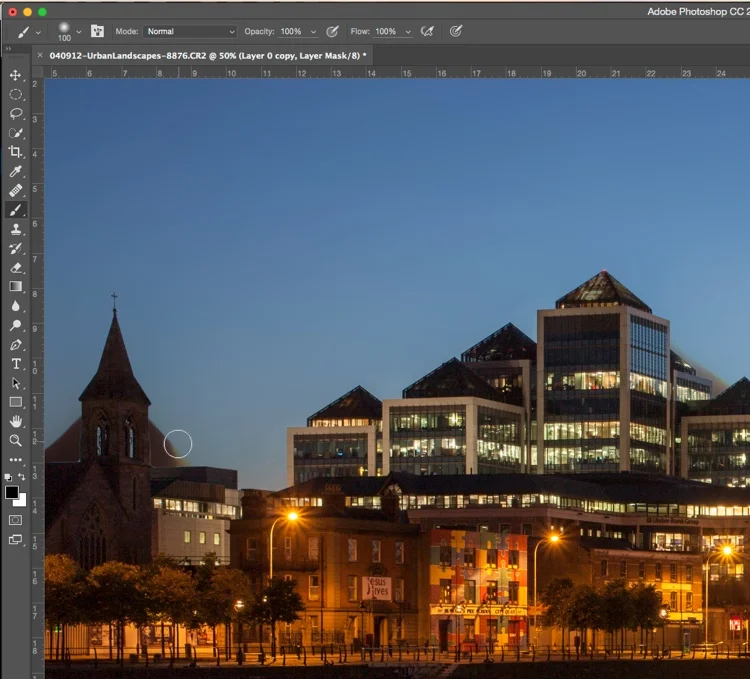
Task: Select the Rectangle shape tool
Action: tap(15, 402)
